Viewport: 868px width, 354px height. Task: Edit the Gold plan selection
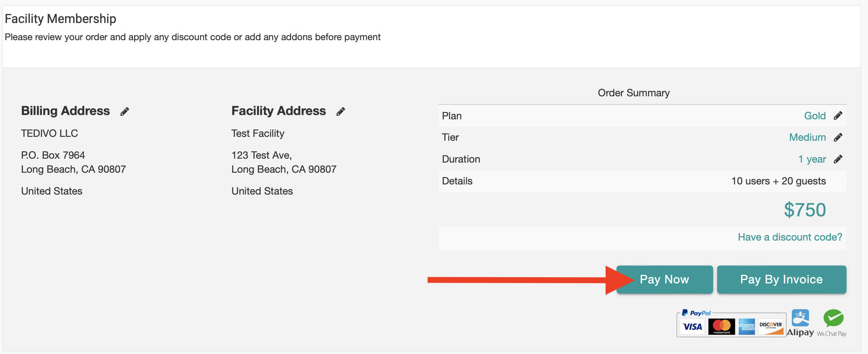pyautogui.click(x=838, y=116)
